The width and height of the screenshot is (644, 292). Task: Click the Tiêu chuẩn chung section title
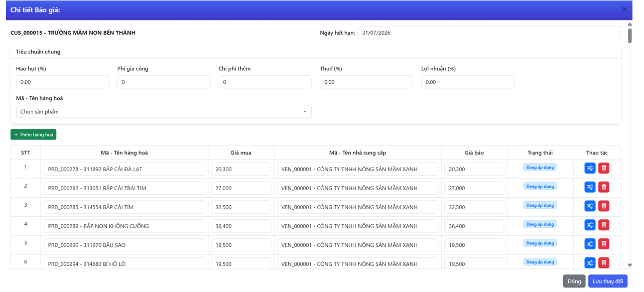(x=38, y=52)
